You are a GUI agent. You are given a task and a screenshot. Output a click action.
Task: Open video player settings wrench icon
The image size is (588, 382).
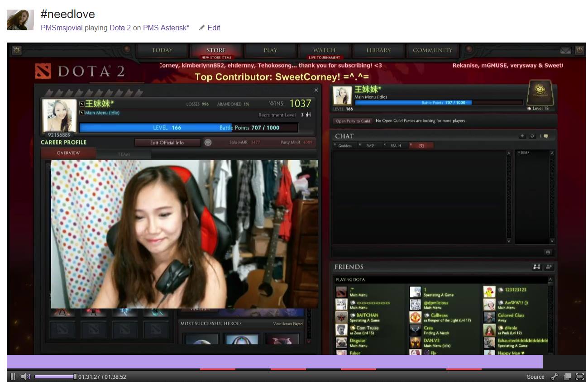pyautogui.click(x=555, y=377)
